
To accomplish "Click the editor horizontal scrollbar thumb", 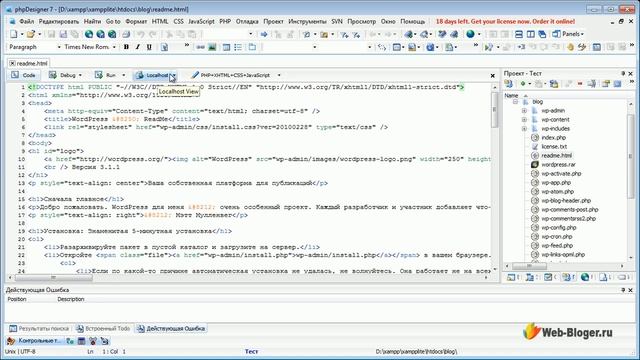I will [x=53, y=278].
